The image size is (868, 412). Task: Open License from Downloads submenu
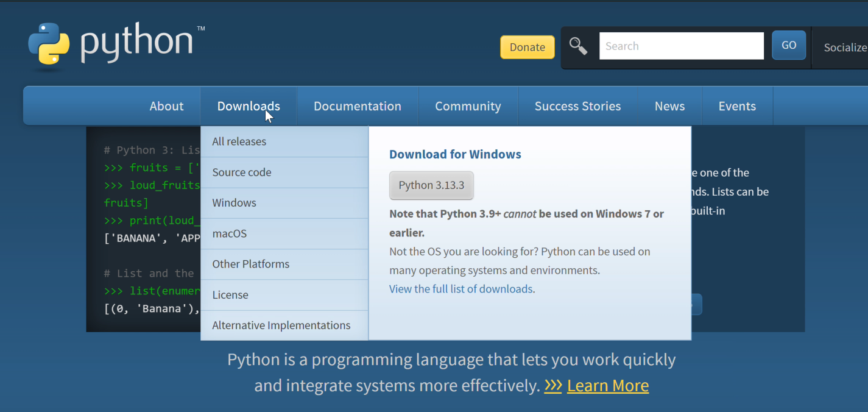coord(284,295)
